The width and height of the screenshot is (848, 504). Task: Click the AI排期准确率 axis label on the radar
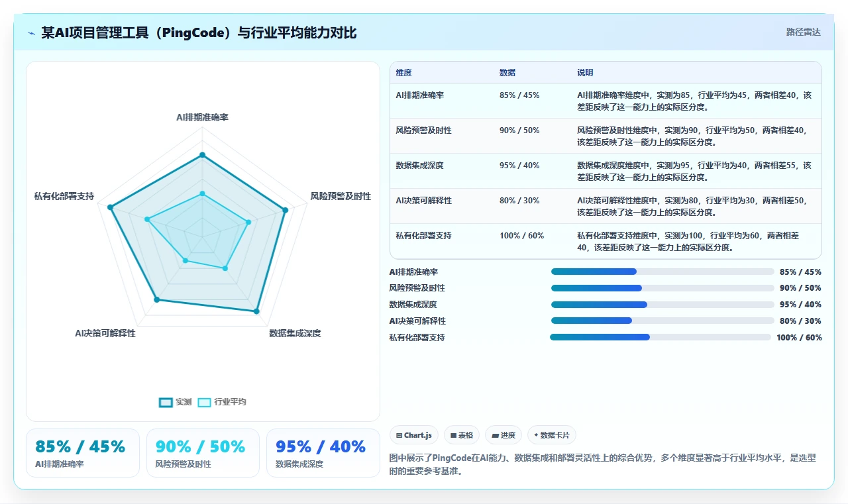[x=202, y=117]
